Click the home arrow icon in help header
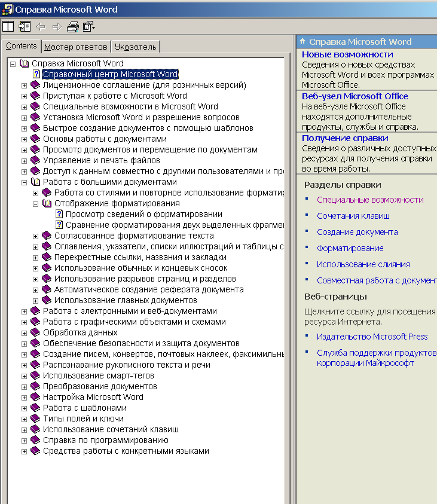Screen dimensions: 437x504 point(302,41)
